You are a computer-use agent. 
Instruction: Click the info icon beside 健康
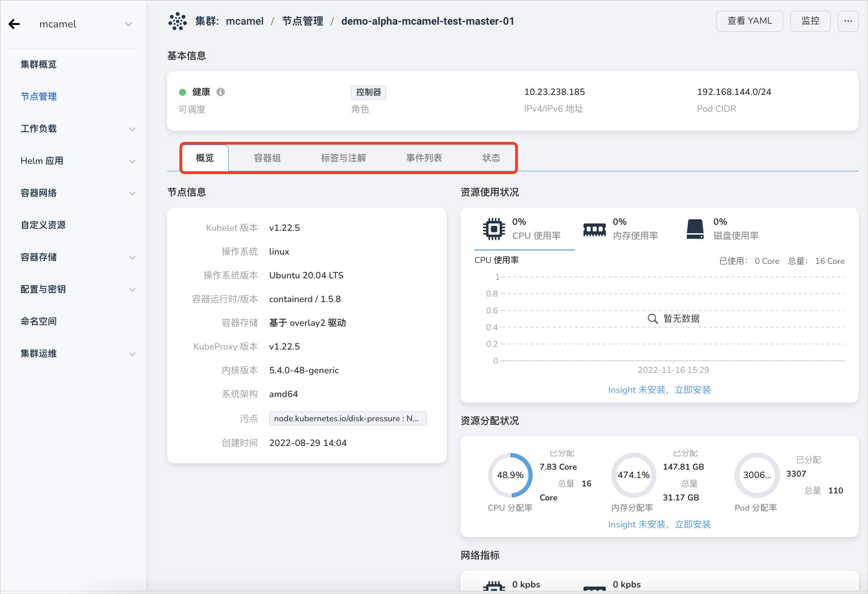point(221,92)
